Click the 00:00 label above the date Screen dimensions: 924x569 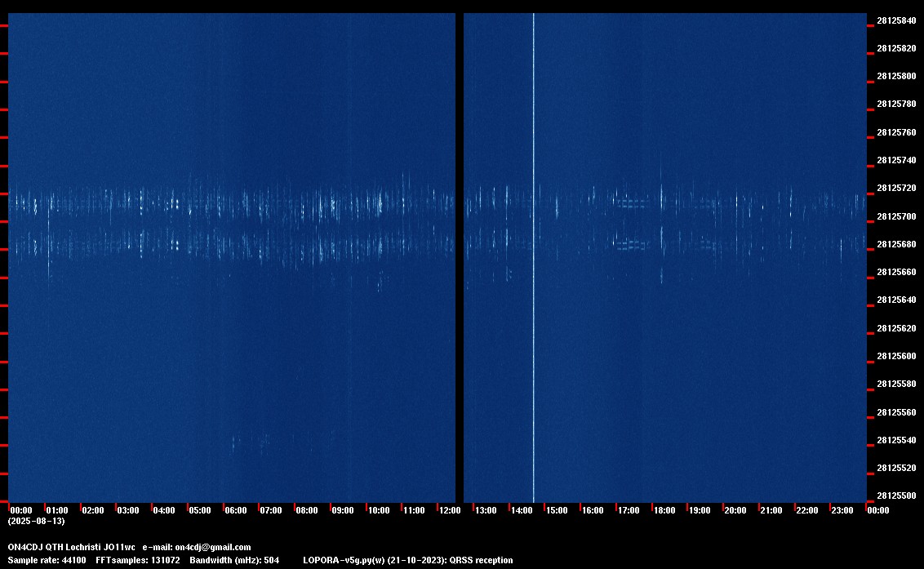21,510
